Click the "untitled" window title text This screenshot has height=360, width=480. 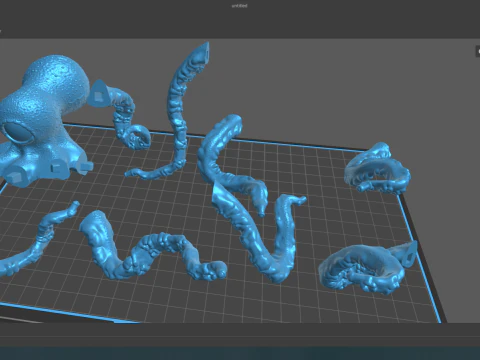pyautogui.click(x=239, y=6)
